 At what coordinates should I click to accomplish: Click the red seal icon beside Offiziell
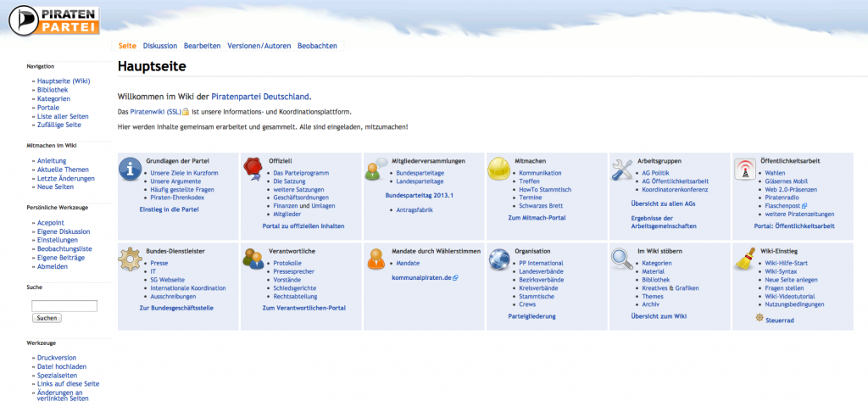click(253, 167)
